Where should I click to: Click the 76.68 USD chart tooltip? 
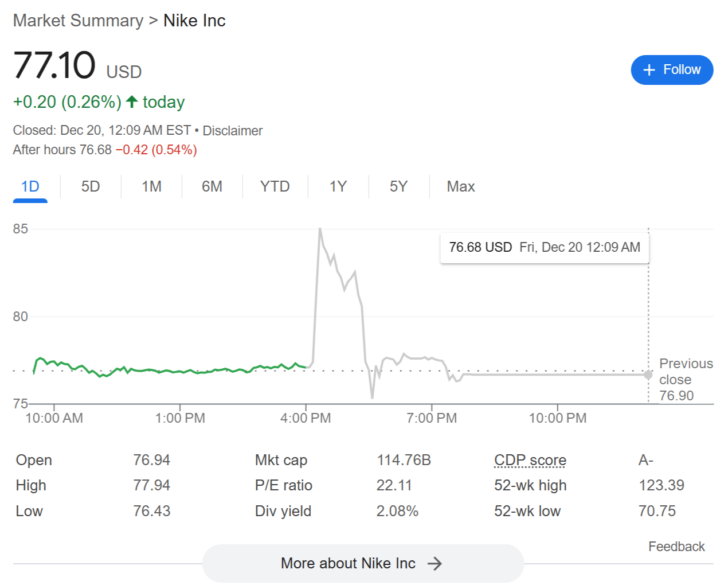point(545,248)
